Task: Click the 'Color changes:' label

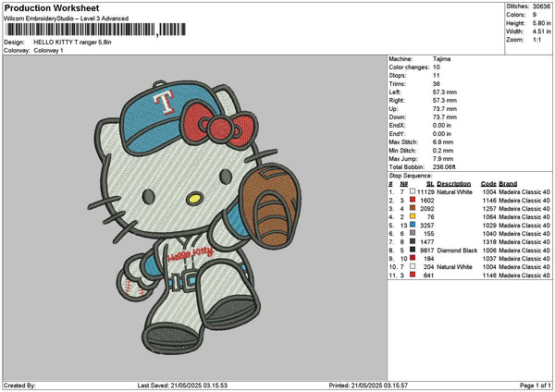Action: (409, 67)
